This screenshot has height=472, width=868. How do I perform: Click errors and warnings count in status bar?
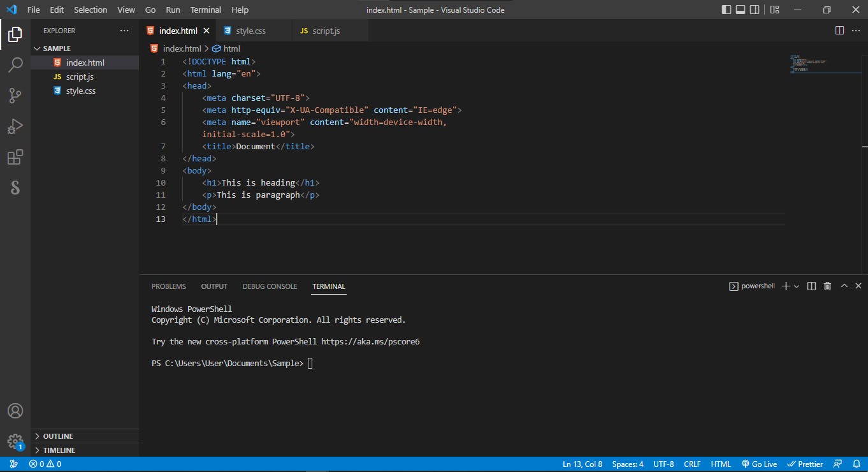point(45,464)
